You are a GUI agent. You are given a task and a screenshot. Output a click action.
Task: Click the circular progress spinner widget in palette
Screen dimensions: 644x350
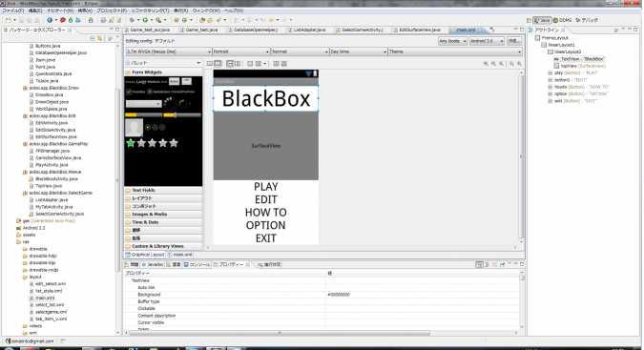(168, 102)
